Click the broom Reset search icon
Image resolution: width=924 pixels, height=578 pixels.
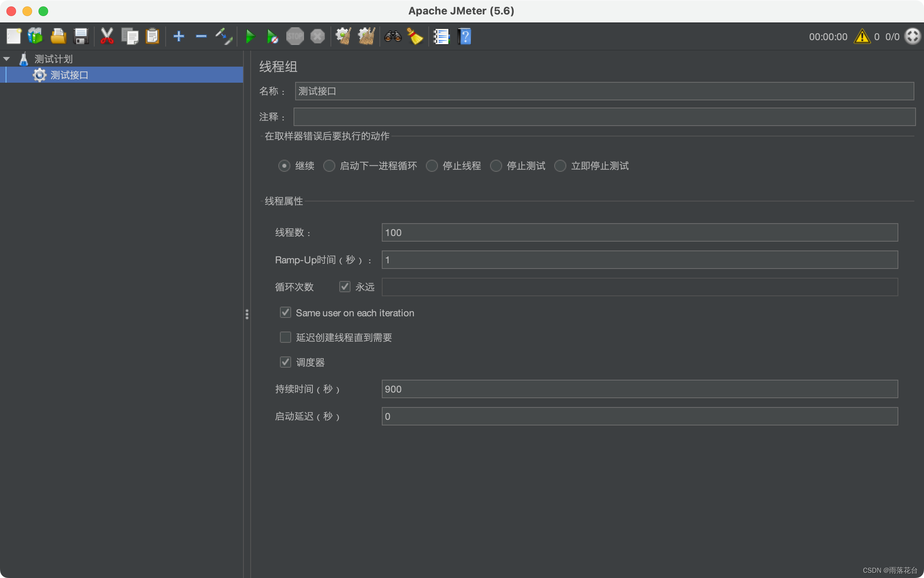point(415,37)
